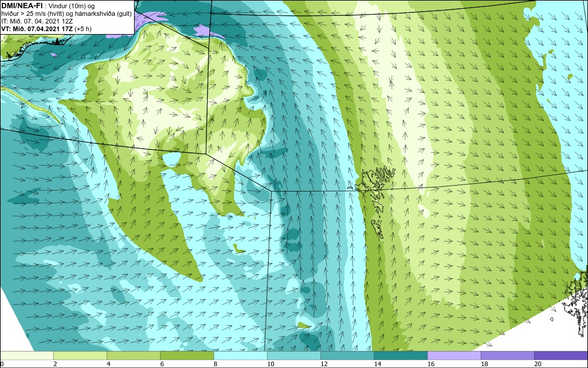
Task: Click the legend scale value 14
Action: click(377, 364)
